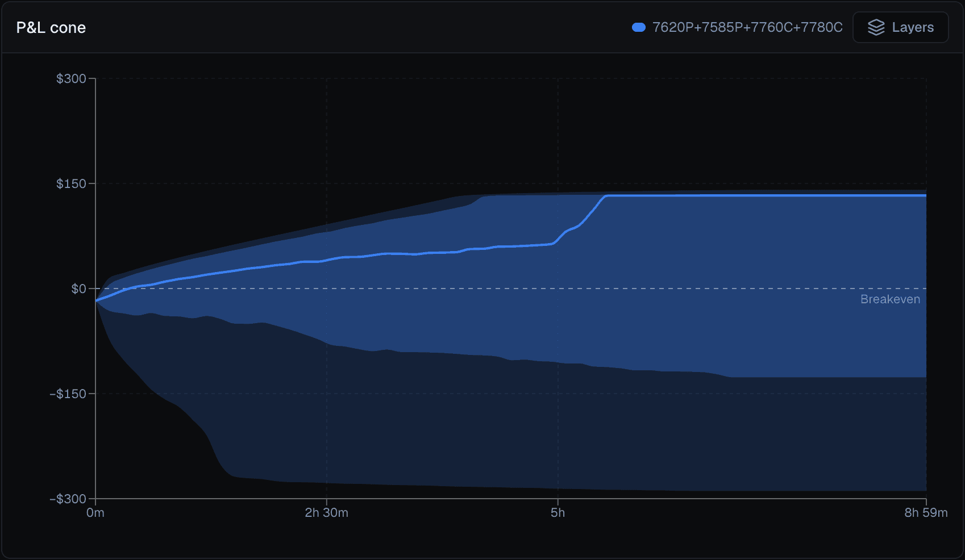
Task: Open the Layers button
Action: coord(900,27)
